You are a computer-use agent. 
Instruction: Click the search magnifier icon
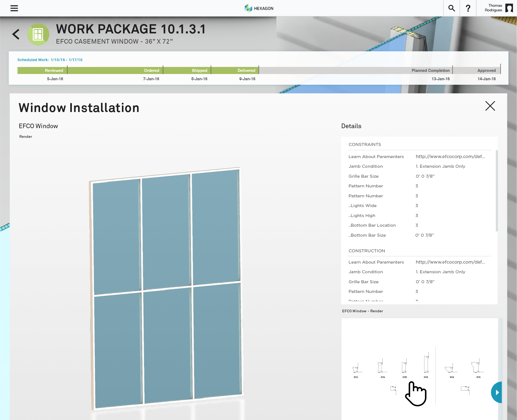point(451,8)
